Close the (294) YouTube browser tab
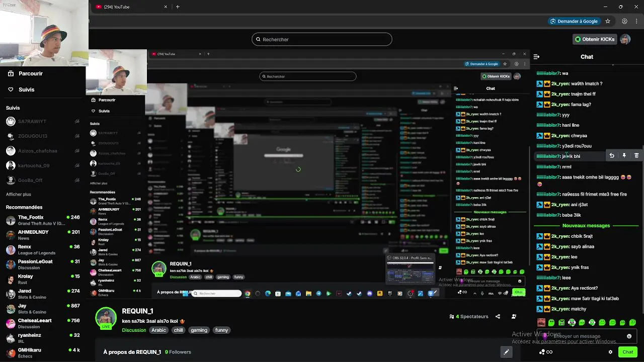The image size is (644, 362). 166,7
